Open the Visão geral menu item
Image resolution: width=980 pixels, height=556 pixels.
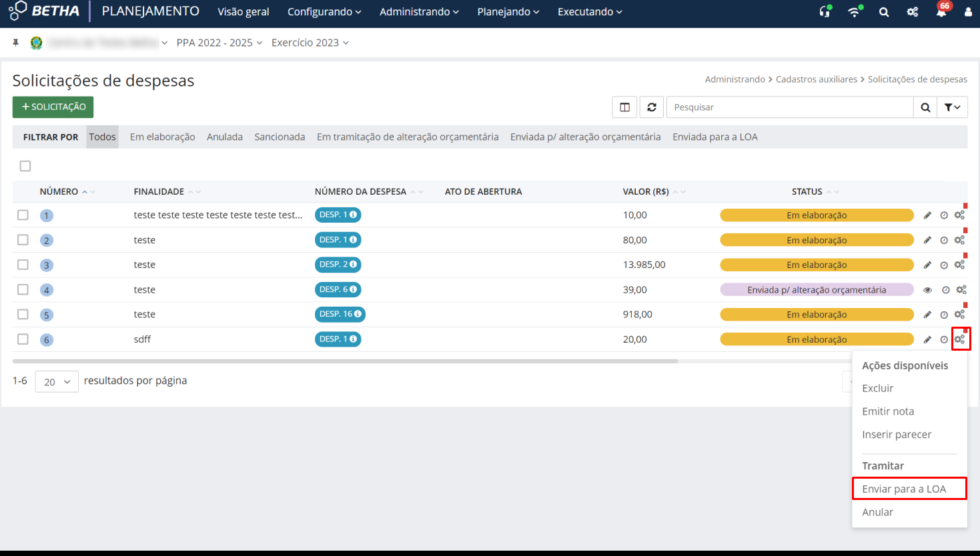243,12
